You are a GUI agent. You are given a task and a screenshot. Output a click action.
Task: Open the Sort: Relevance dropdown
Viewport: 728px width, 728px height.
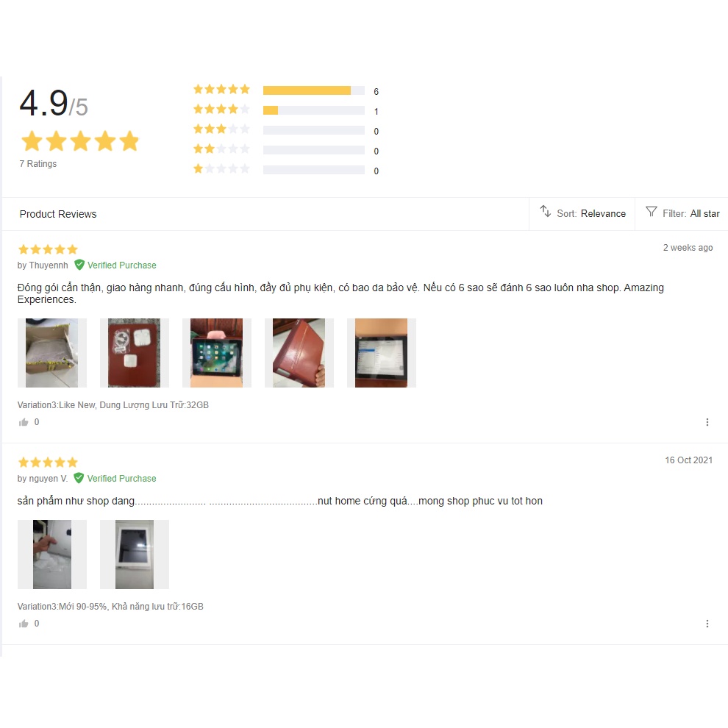click(582, 213)
